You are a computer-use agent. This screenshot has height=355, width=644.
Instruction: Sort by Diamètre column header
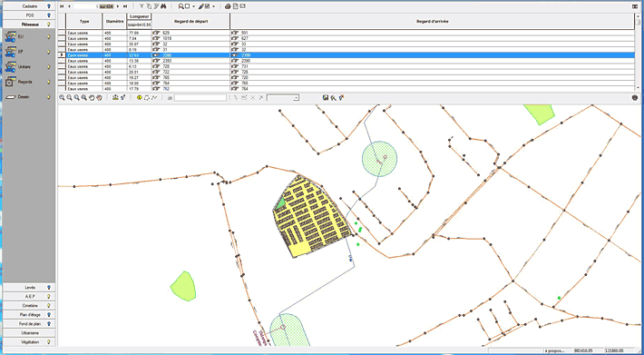click(x=114, y=22)
